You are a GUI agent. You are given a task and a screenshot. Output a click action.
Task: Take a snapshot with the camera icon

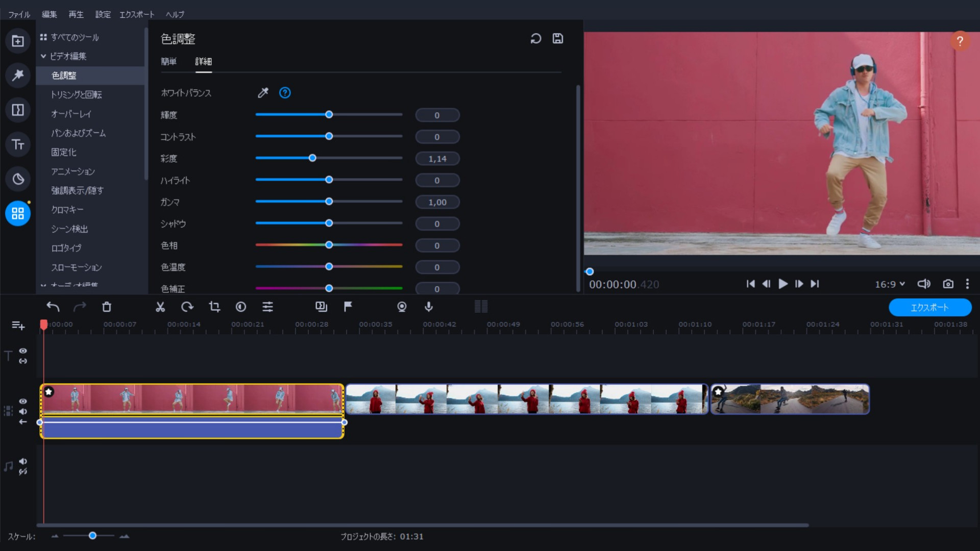(x=948, y=284)
